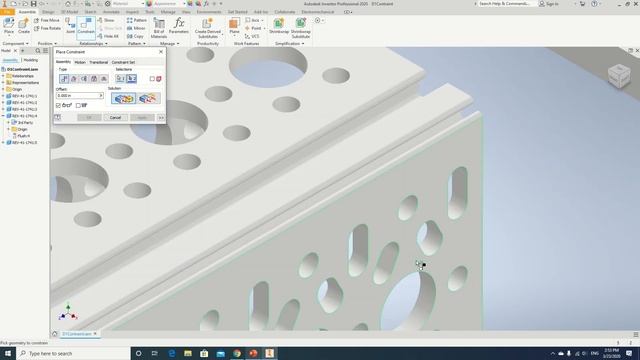Choose the Mate solution option
640x360 pixels.
click(x=123, y=98)
